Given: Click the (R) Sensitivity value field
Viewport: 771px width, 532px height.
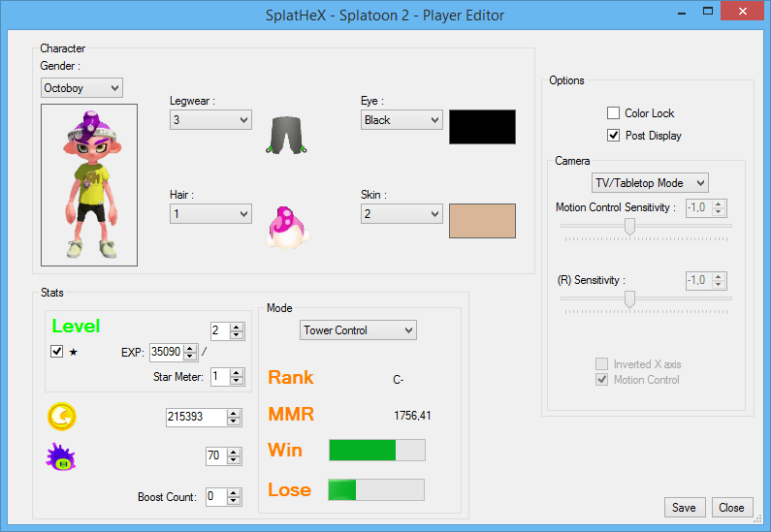Looking at the screenshot, I should coord(698,280).
